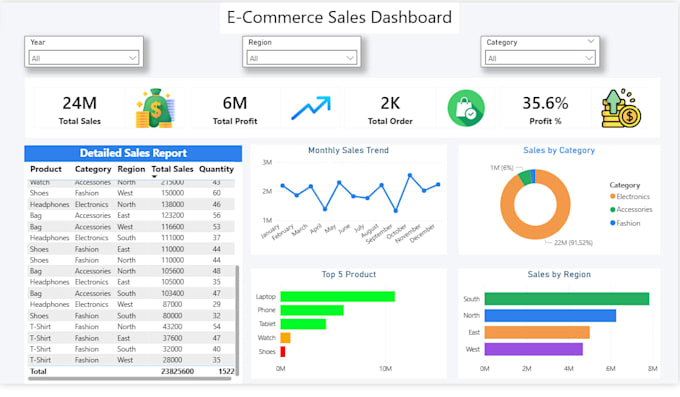Select the blue North region bar
680x397 pixels.
coord(550,315)
